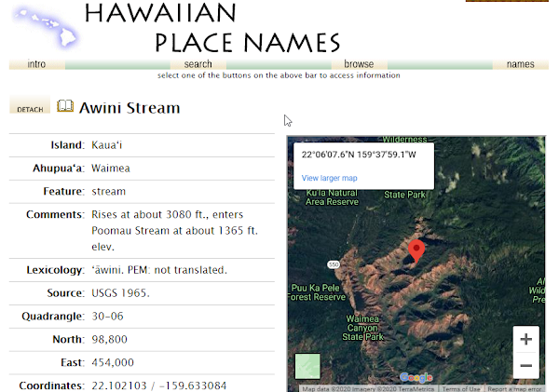This screenshot has width=559, height=392.
Task: Click Waimea Canyon State Park map label
Action: pos(362,328)
